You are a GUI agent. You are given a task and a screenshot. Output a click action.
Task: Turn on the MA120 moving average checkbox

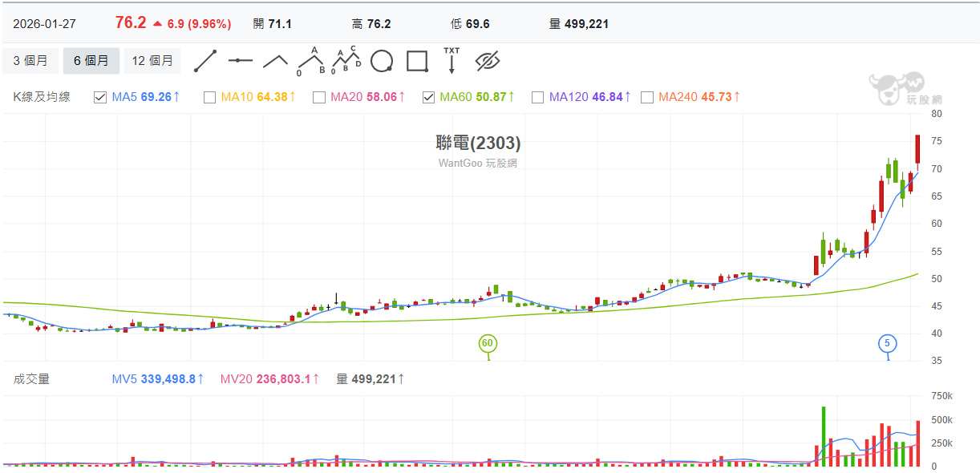537,97
